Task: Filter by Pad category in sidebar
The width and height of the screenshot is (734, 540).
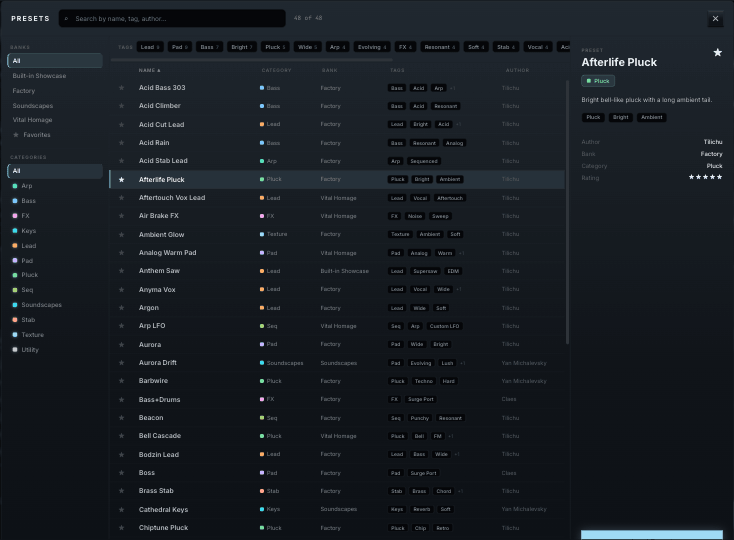Action: click(x=55, y=261)
